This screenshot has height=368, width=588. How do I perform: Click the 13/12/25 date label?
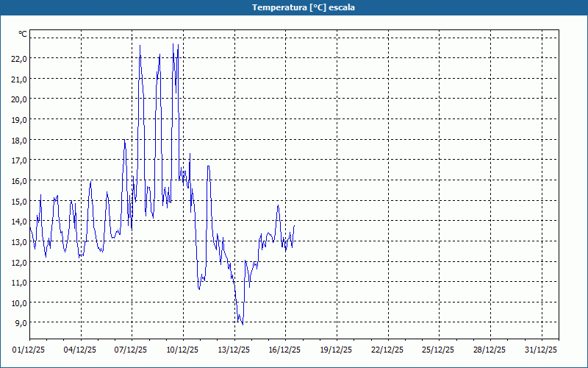[234, 350]
